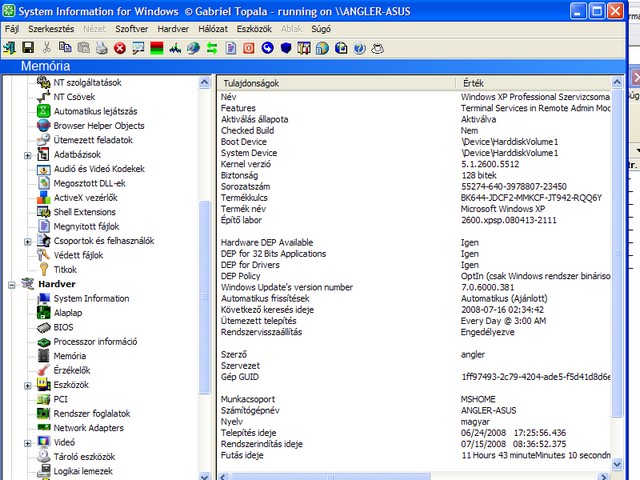Select NT Csövek tree item

tap(74, 97)
